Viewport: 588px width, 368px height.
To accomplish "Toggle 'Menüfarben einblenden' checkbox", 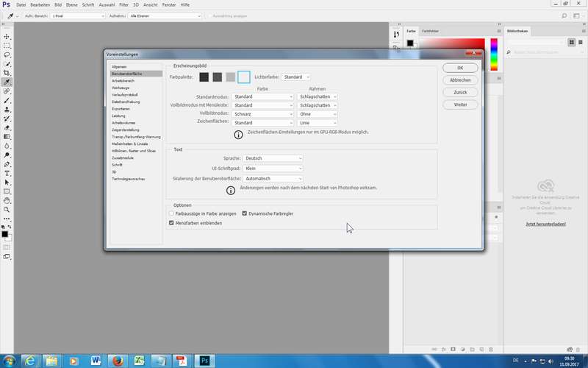I will point(171,222).
